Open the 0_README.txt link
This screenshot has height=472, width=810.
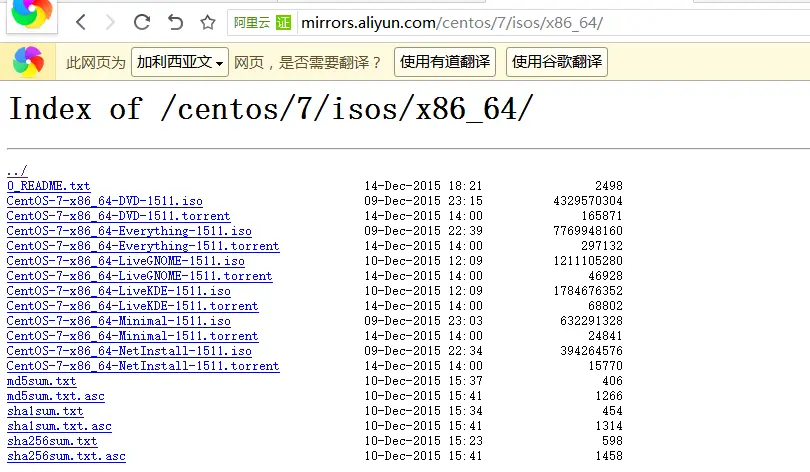coord(49,186)
